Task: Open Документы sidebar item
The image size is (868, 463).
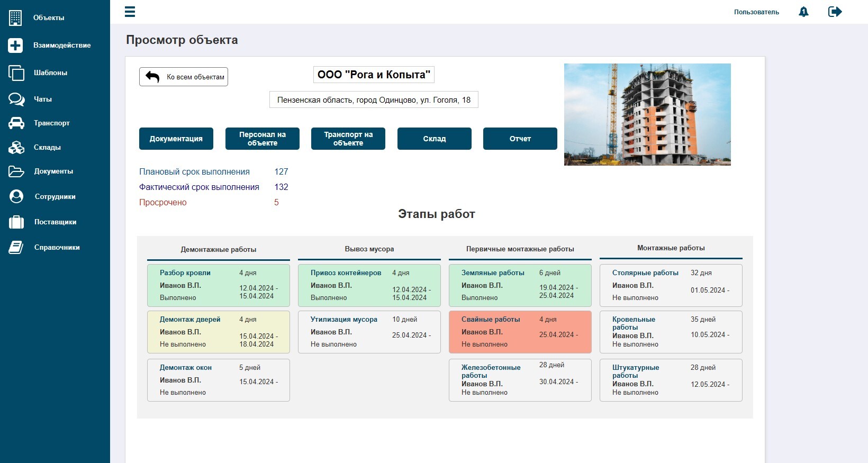Action: (53, 171)
